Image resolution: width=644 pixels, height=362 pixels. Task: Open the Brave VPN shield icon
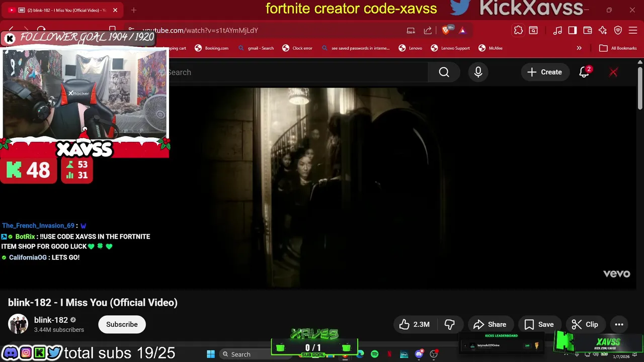(x=618, y=30)
